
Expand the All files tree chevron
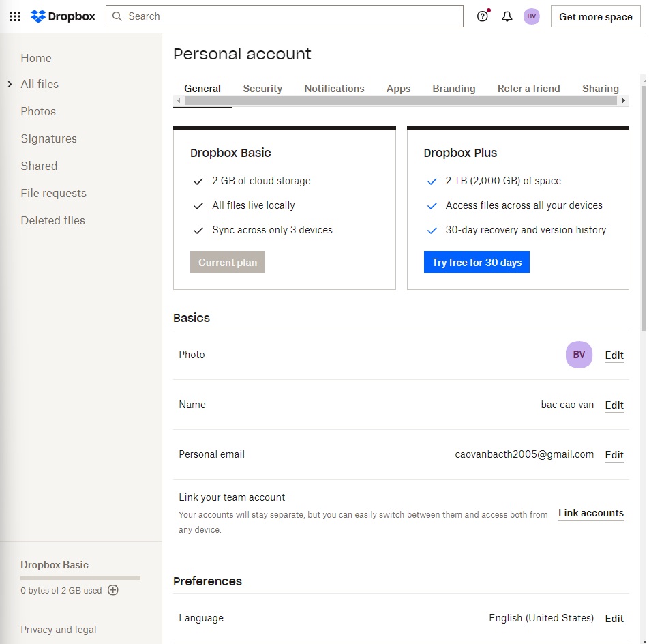click(x=10, y=84)
